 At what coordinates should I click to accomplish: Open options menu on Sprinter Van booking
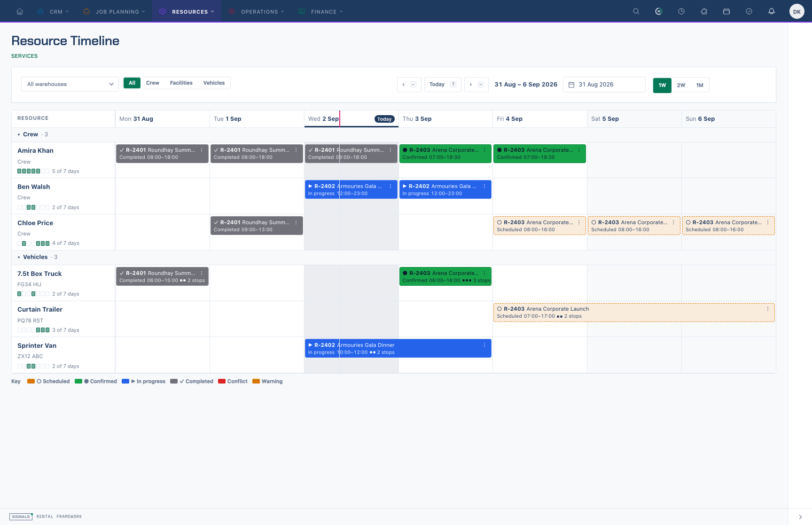point(484,345)
